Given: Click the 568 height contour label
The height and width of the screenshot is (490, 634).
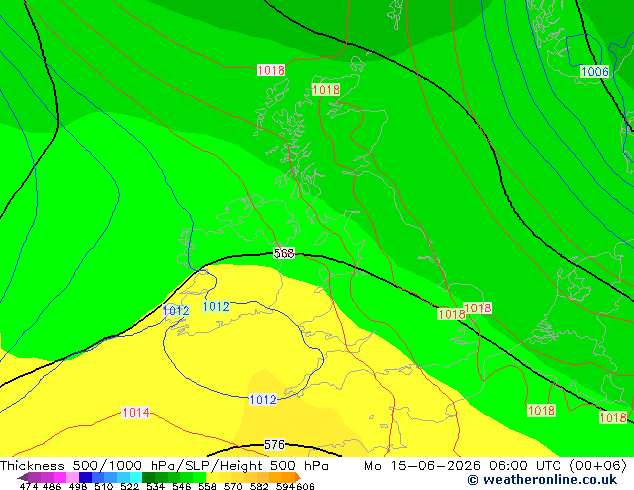Looking at the screenshot, I should click(x=284, y=253).
